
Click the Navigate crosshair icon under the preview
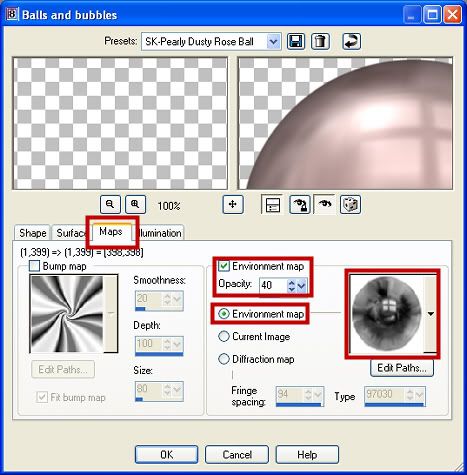pos(233,204)
